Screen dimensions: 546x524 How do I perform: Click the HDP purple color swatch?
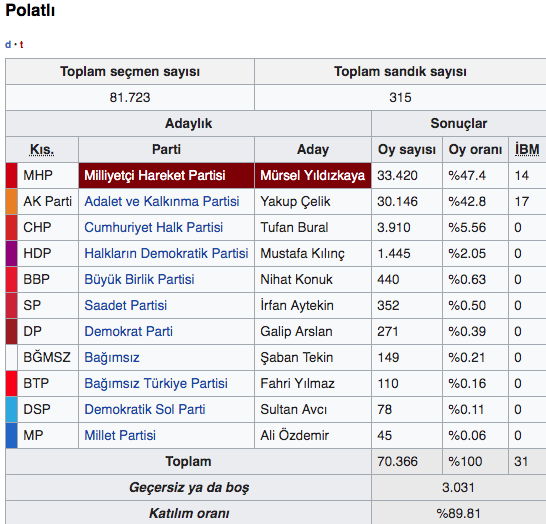pos(11,253)
